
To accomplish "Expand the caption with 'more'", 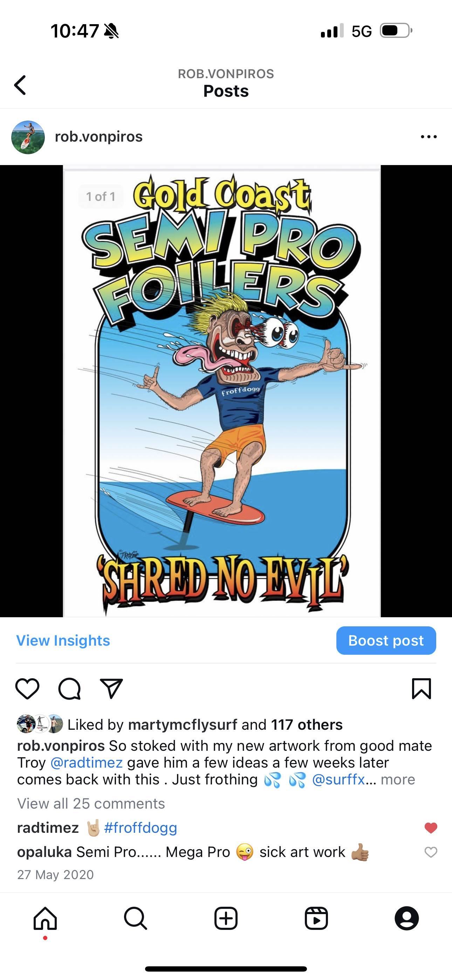I will coord(398,780).
